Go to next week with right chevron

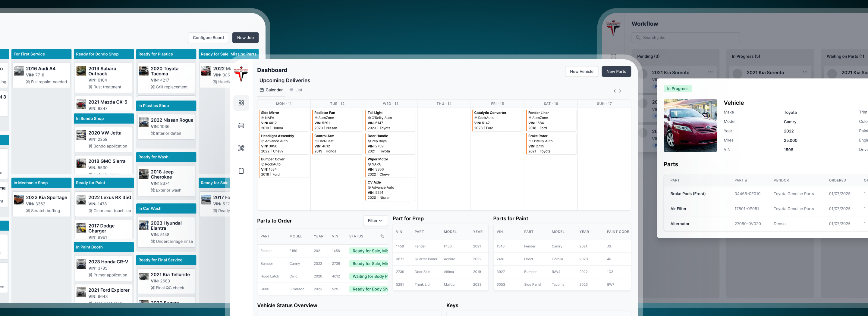[620, 91]
